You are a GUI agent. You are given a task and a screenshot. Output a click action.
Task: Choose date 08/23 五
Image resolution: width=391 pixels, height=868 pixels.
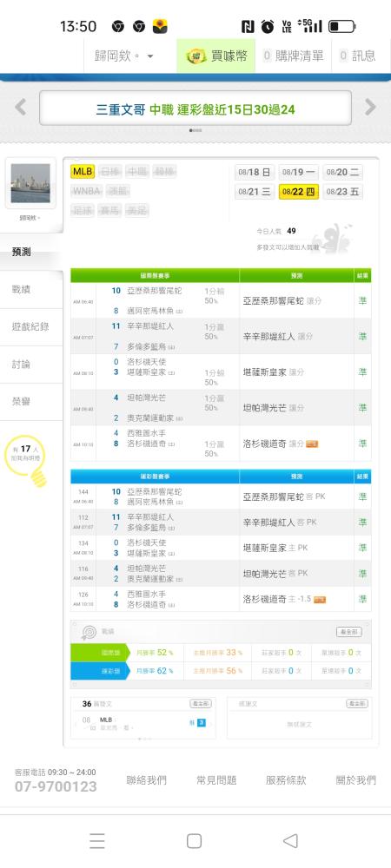tap(343, 192)
